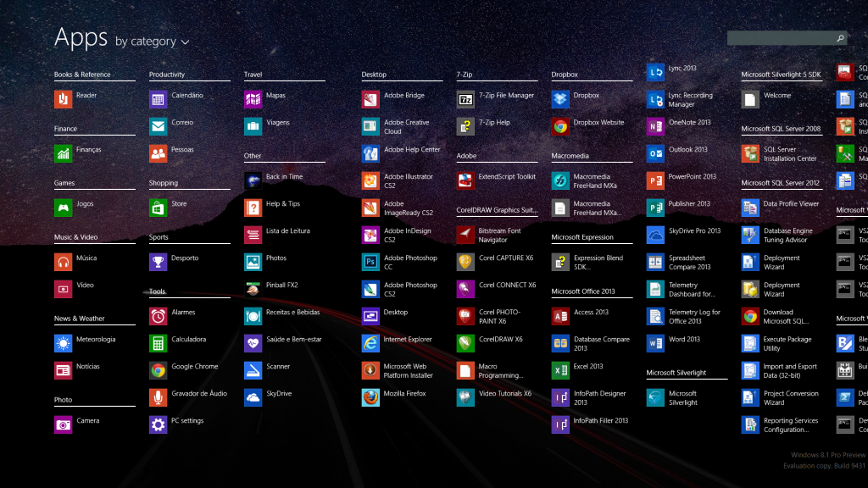This screenshot has height=488, width=868.
Task: Launch Pinball FX2 icon
Action: [253, 289]
